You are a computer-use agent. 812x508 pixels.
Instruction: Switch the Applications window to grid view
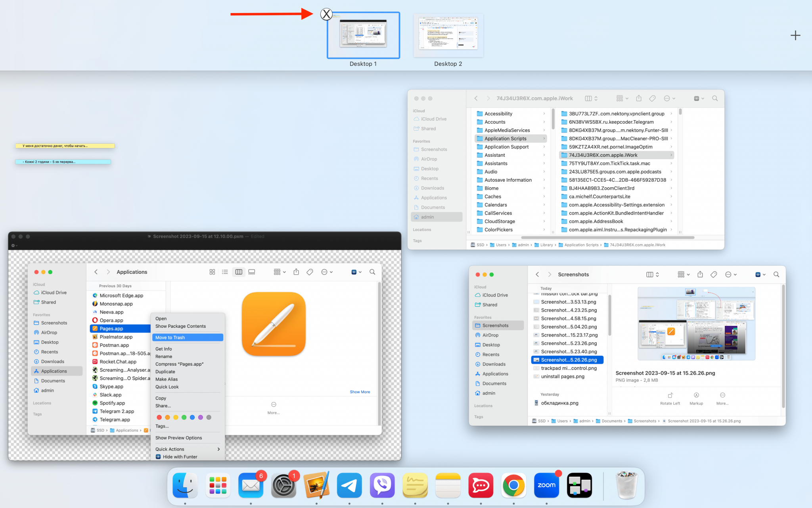pyautogui.click(x=212, y=272)
